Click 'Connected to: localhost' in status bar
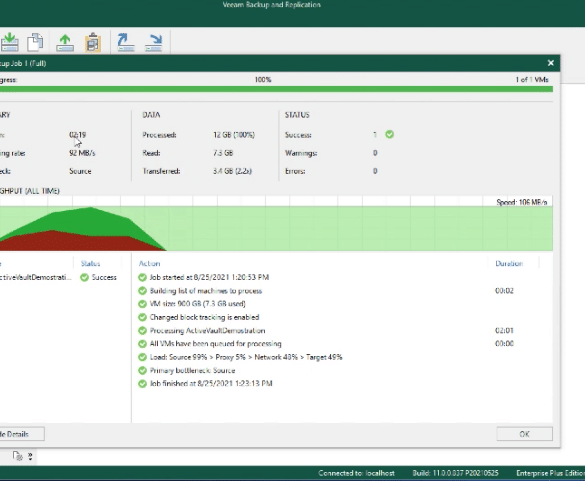 (x=356, y=473)
